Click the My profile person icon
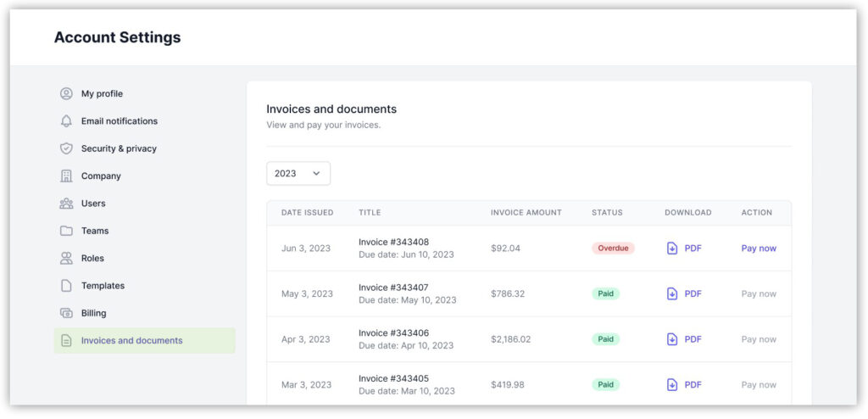868x419 pixels. click(x=66, y=93)
